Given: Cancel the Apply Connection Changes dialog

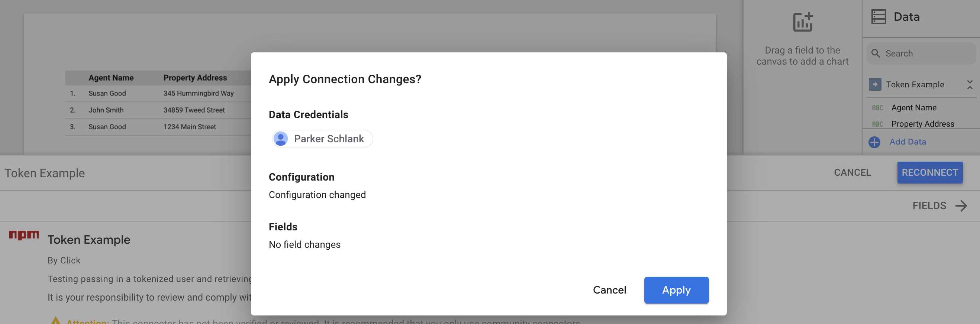Looking at the screenshot, I should [x=609, y=290].
